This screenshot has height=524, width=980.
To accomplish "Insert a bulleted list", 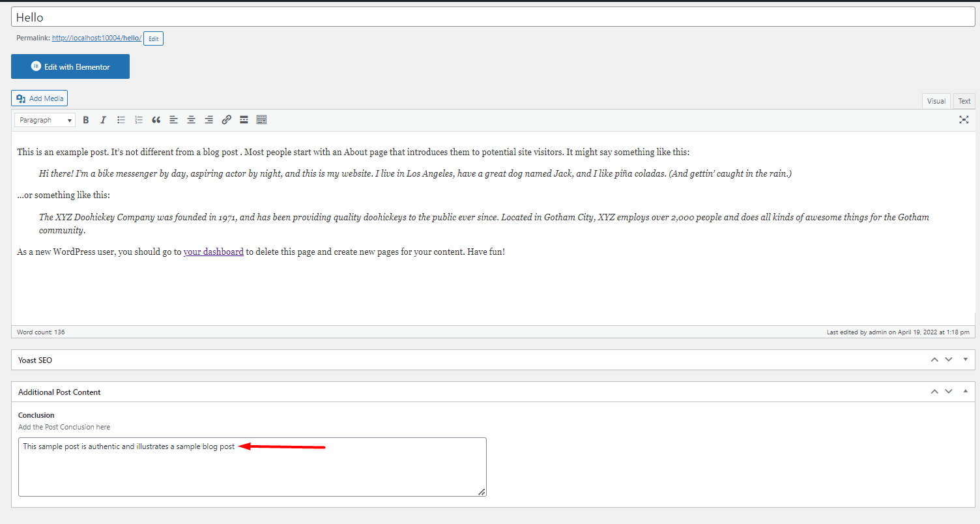I will pos(121,119).
